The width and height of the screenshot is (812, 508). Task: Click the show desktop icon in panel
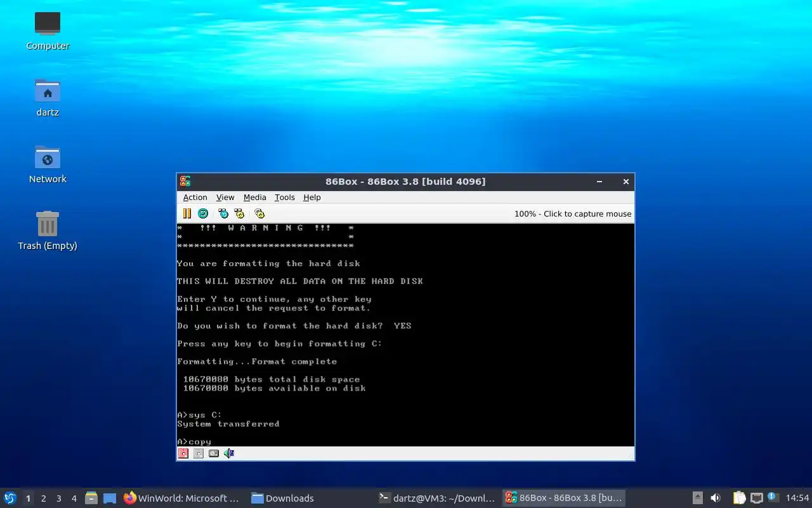pyautogui.click(x=110, y=498)
